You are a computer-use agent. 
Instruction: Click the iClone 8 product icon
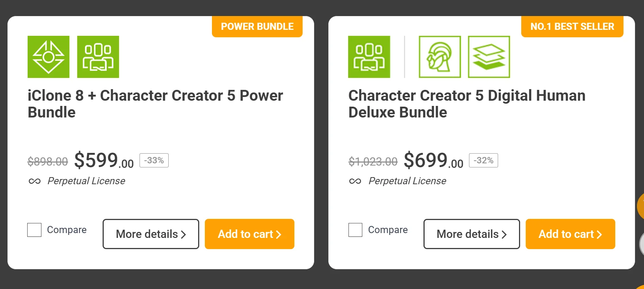pyautogui.click(x=49, y=57)
